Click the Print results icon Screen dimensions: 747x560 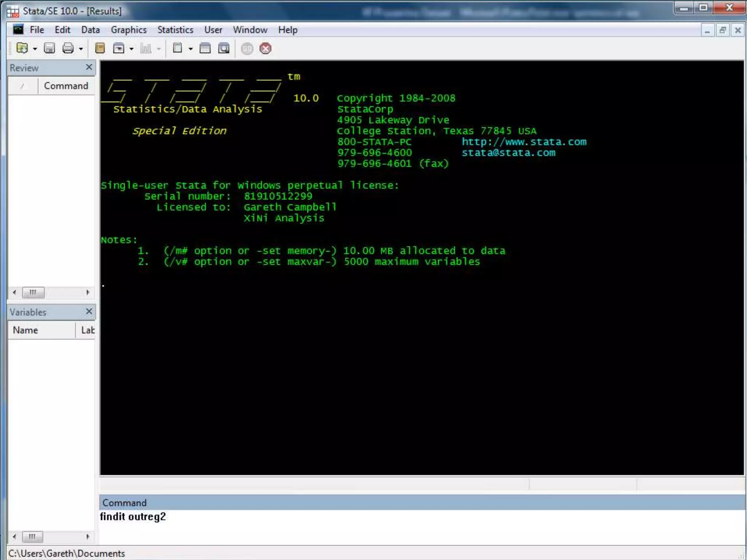(x=68, y=48)
